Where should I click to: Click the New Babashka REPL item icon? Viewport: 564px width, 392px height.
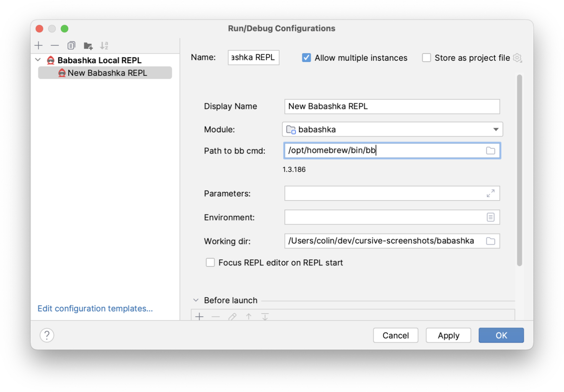pos(62,73)
